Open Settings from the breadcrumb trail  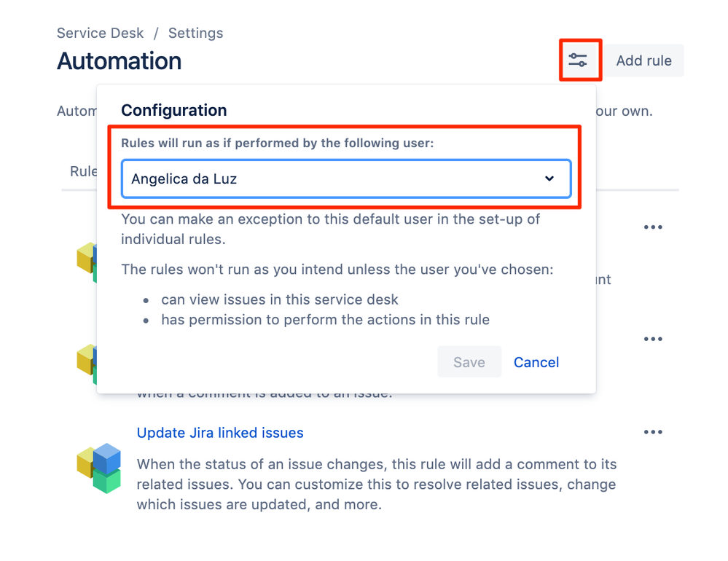click(195, 33)
